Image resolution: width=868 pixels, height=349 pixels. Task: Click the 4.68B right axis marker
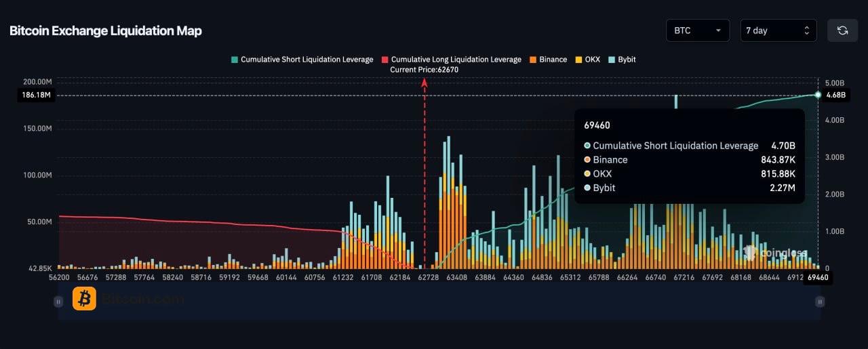click(836, 96)
